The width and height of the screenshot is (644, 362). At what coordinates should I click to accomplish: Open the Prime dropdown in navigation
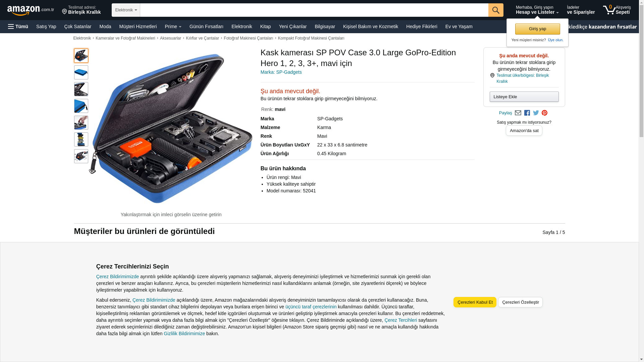[173, 26]
